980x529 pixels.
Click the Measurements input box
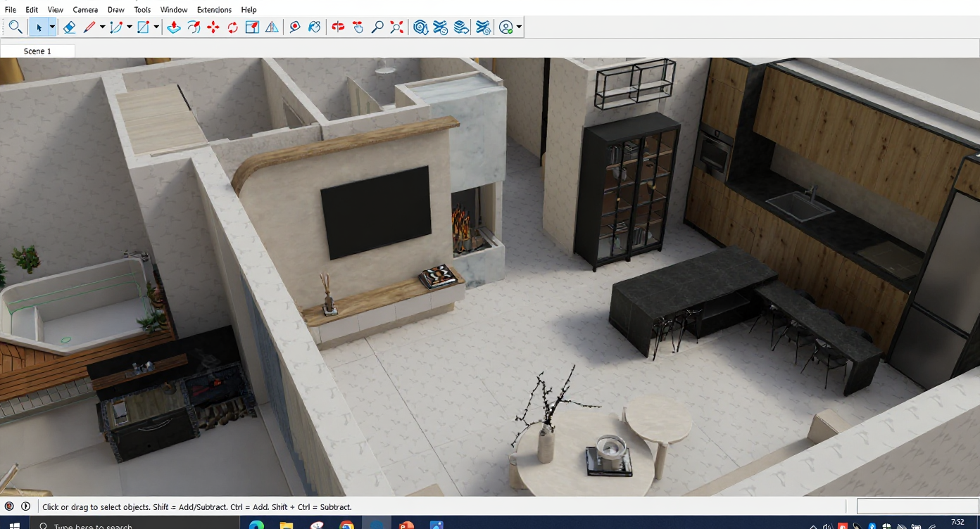pyautogui.click(x=916, y=506)
